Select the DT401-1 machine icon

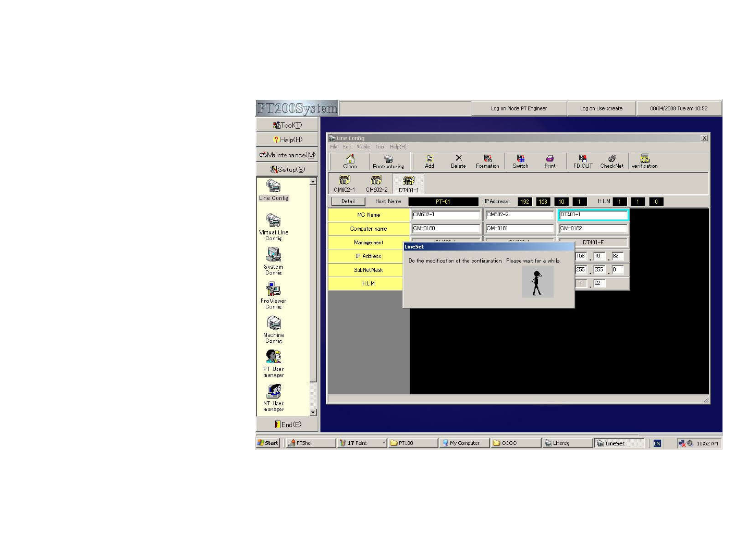409,184
